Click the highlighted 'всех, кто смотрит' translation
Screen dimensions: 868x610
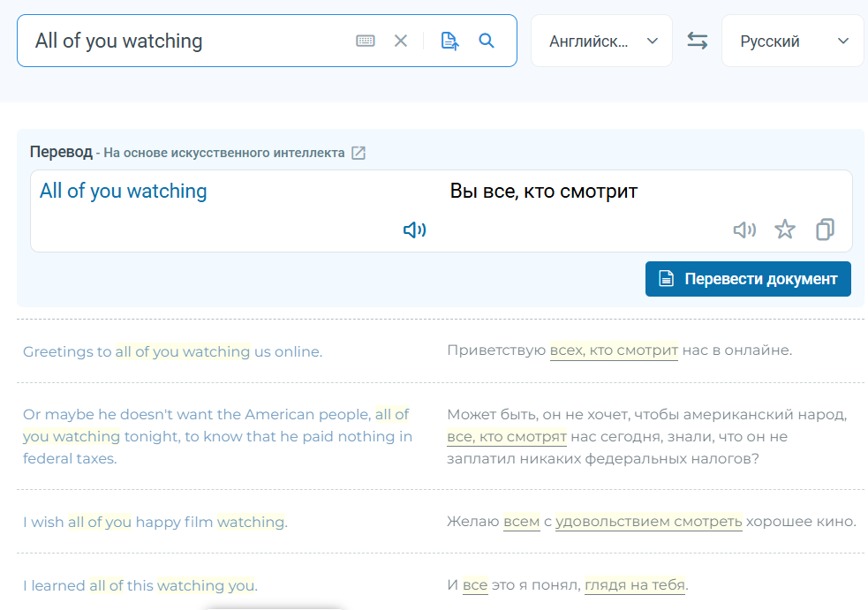pos(614,350)
